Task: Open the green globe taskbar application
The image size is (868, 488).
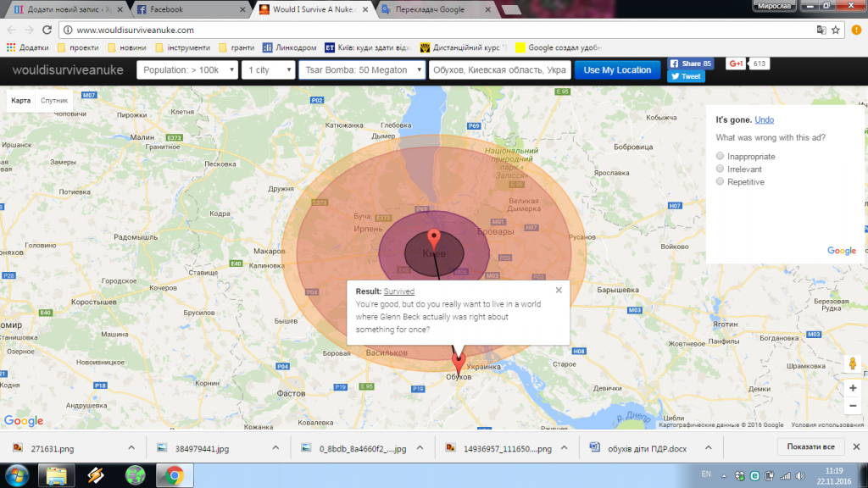Action: click(135, 475)
